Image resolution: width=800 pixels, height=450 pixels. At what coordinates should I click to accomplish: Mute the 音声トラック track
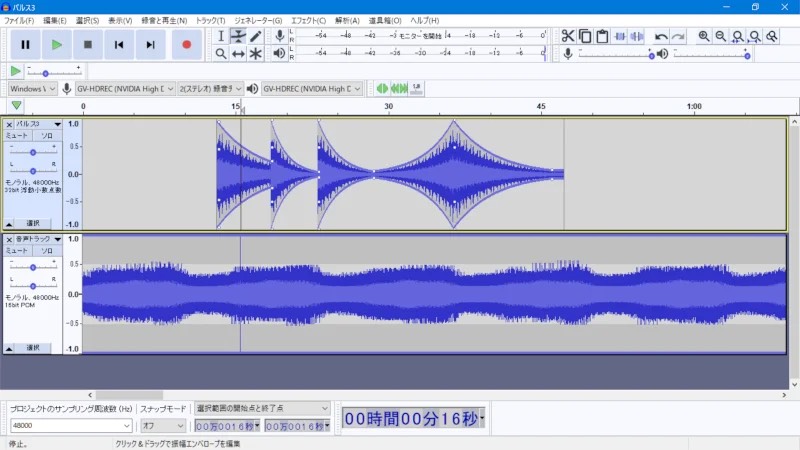(17, 251)
